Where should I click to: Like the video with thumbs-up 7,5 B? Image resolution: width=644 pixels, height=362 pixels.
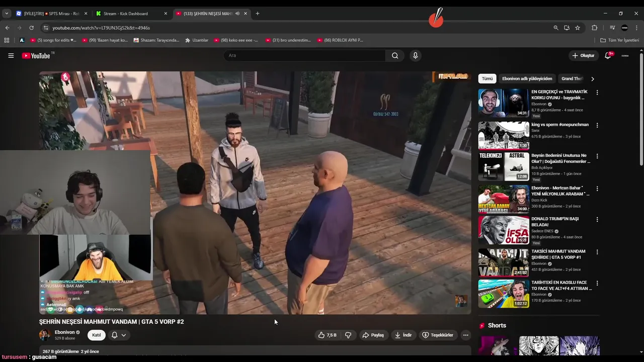[x=327, y=335]
